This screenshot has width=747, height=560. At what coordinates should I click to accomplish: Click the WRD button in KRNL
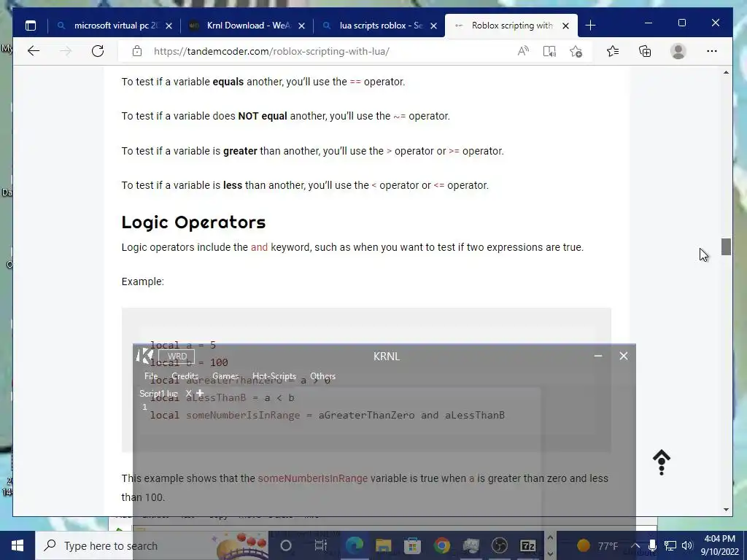point(177,356)
